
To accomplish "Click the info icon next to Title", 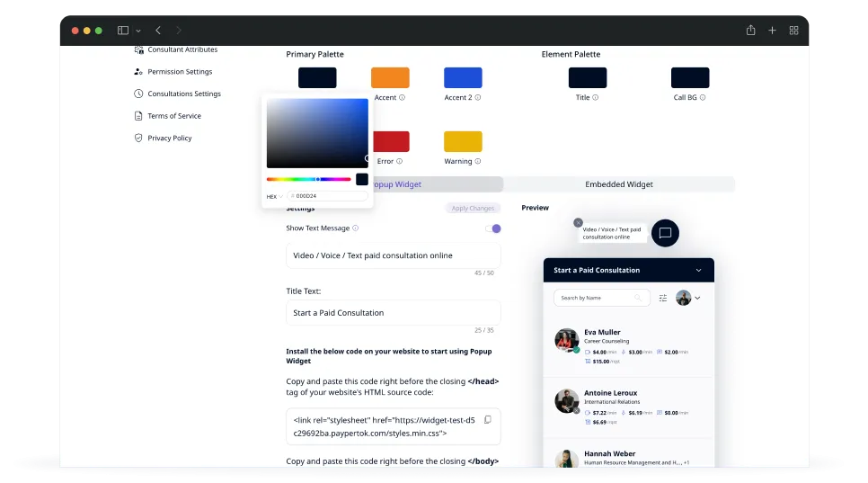I will coord(596,97).
